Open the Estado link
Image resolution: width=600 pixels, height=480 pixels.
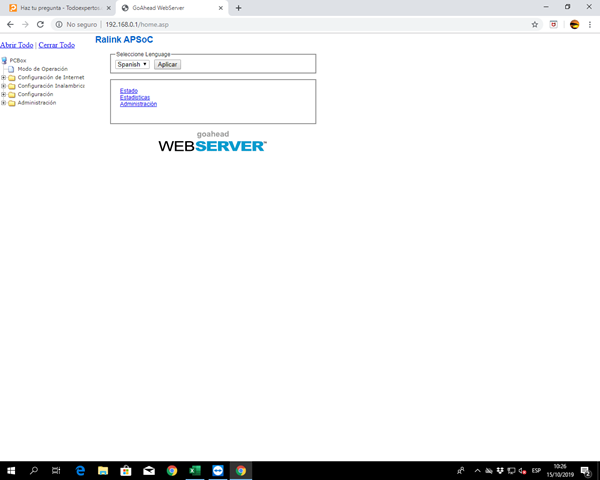pyautogui.click(x=129, y=91)
